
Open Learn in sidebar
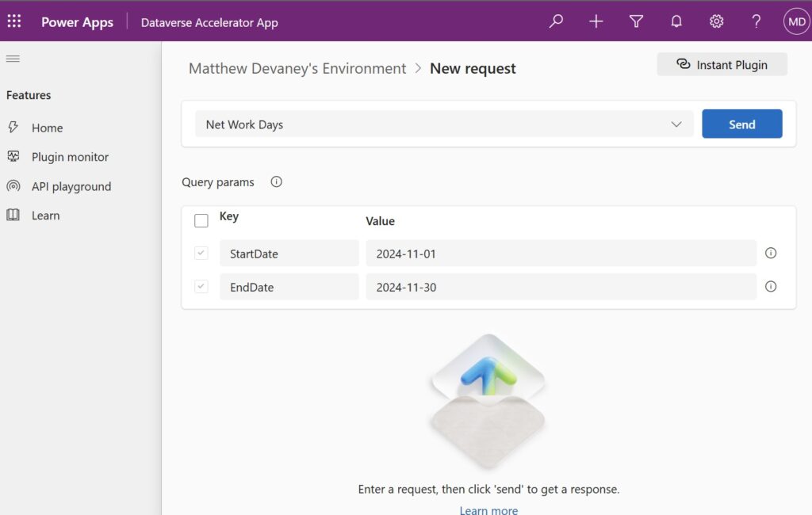point(45,216)
